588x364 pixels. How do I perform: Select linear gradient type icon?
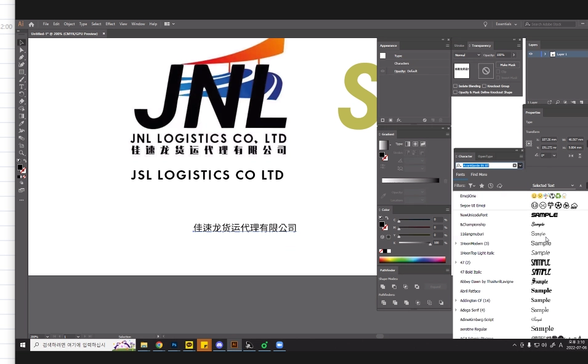coord(408,144)
